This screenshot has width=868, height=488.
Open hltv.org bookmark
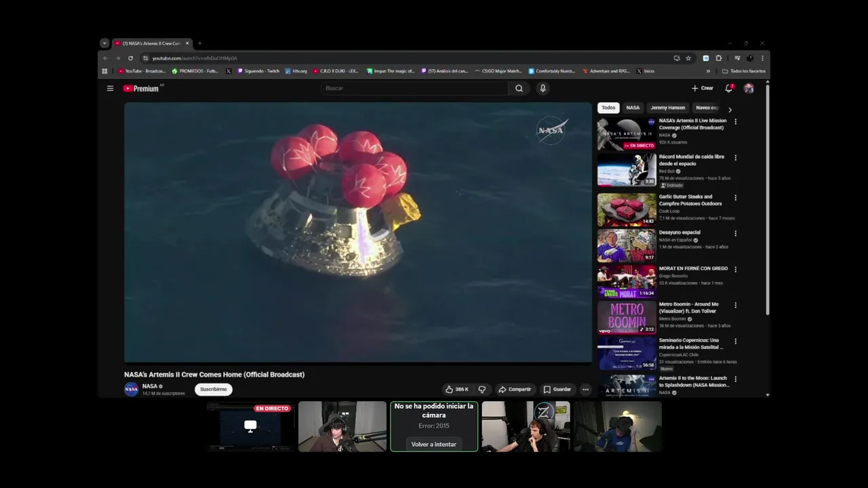[296, 71]
